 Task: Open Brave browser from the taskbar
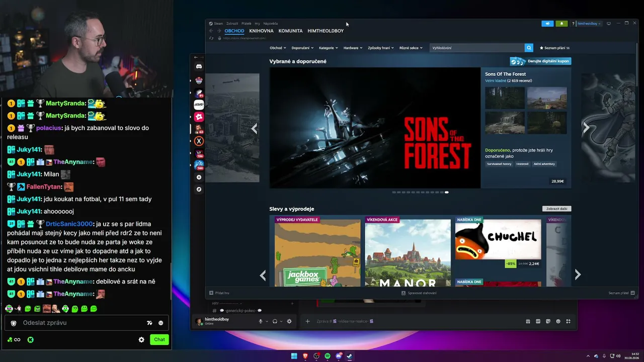click(305, 356)
